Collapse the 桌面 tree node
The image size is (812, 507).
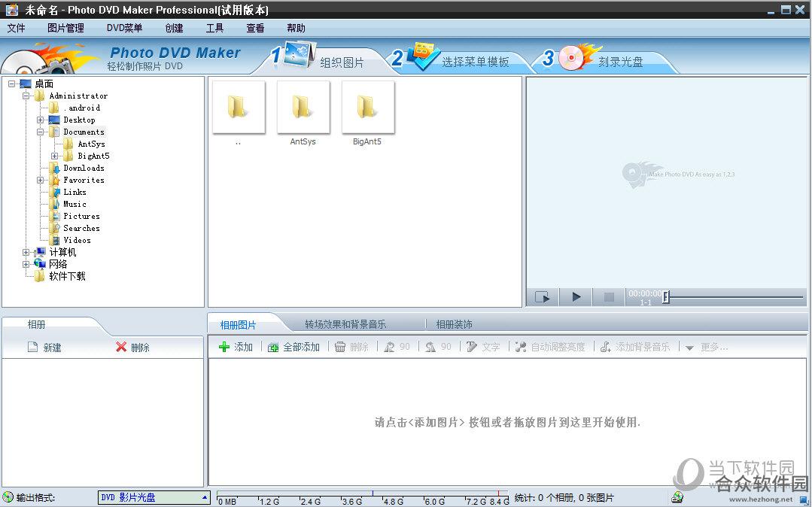point(11,84)
